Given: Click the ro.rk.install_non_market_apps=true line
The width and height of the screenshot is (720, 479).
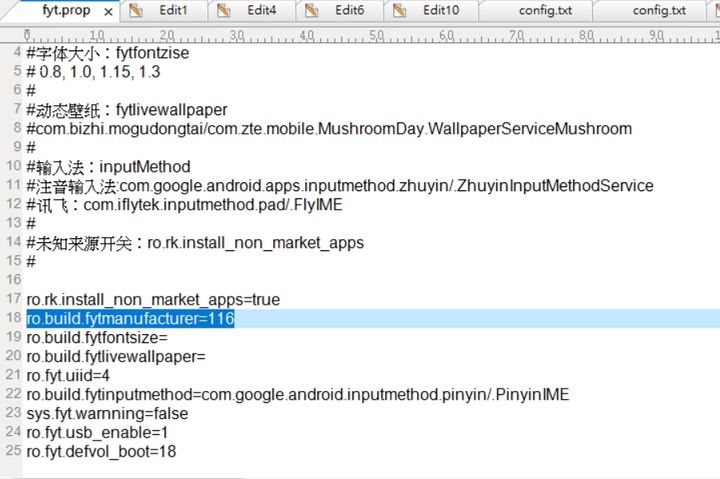Looking at the screenshot, I should [x=153, y=299].
